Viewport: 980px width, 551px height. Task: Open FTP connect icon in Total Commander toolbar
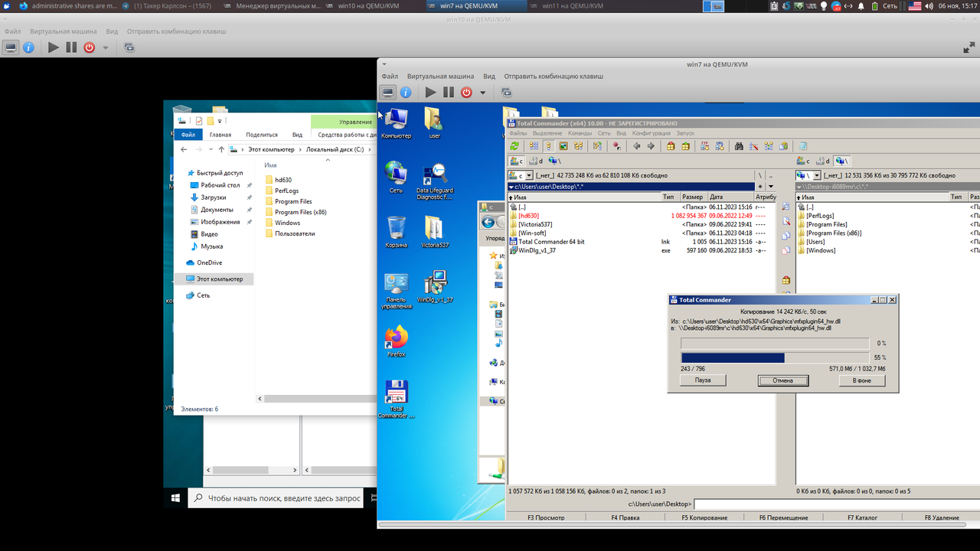pos(705,146)
